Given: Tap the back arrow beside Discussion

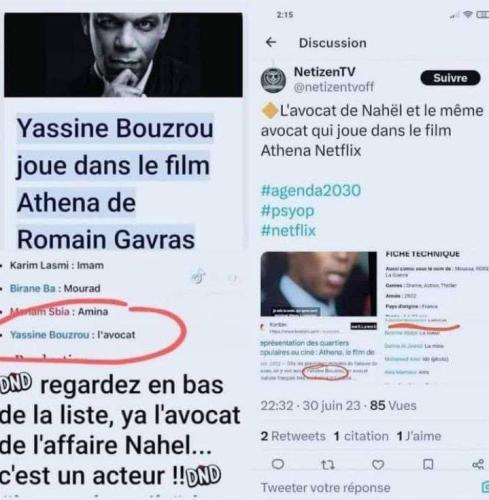Looking at the screenshot, I should tap(271, 42).
